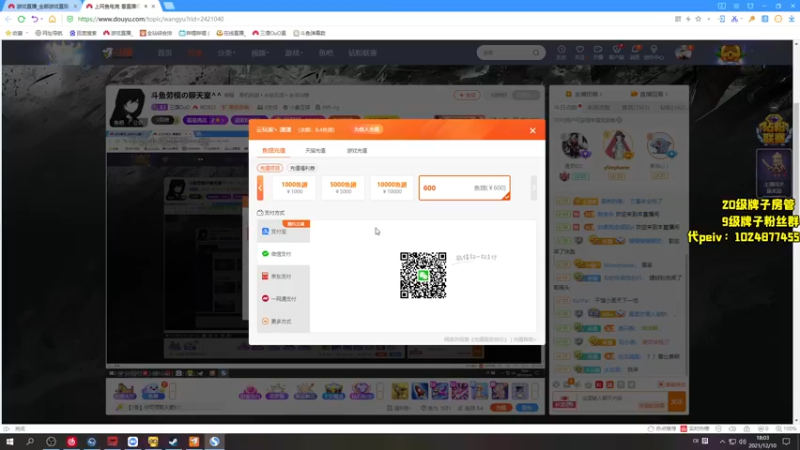Open the user avatar in site header
The height and width of the screenshot is (450, 800).
tap(683, 53)
